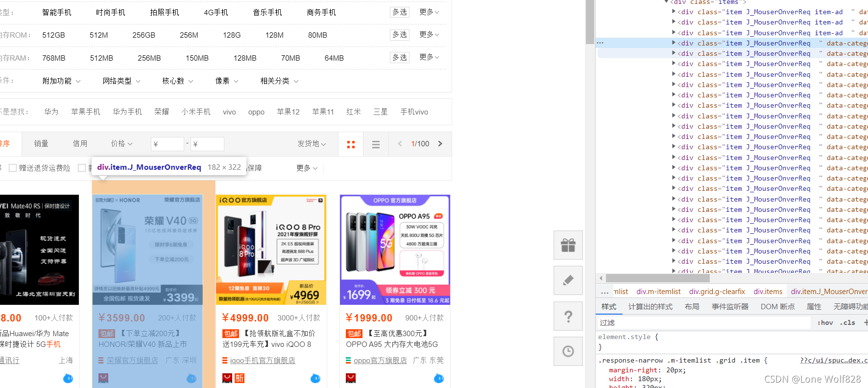Image resolution: width=868 pixels, height=388 pixels.
Task: Open 价格 sort dropdown
Action: tap(122, 143)
